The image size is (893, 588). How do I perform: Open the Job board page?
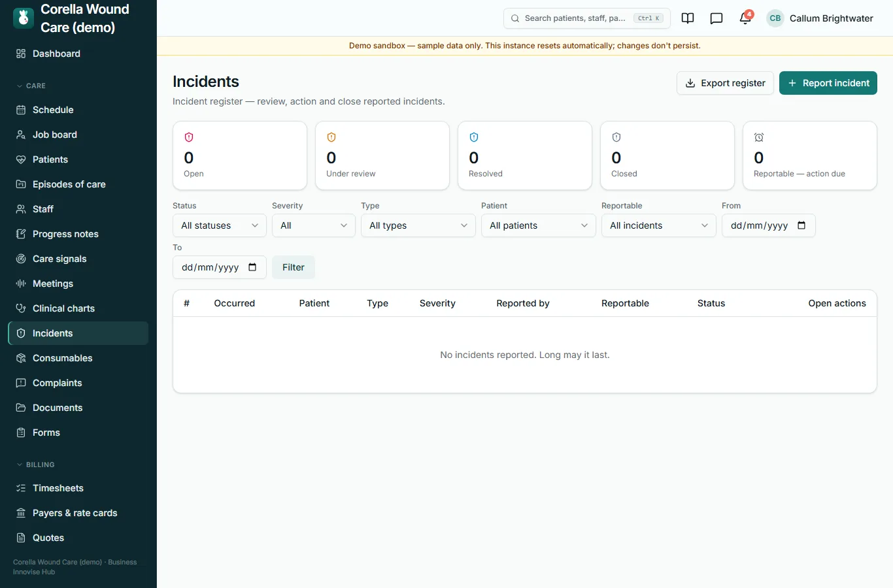point(78,135)
